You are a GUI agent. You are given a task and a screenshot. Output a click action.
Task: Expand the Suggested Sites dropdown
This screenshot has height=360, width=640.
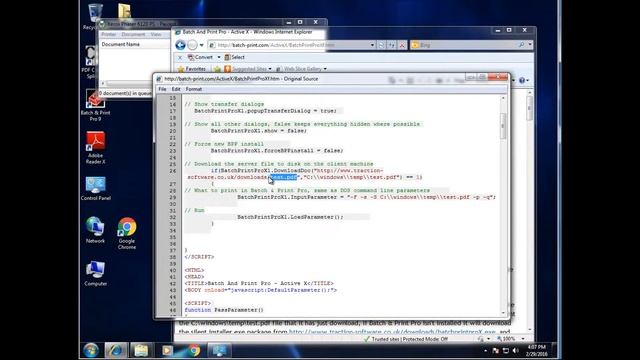click(270, 69)
